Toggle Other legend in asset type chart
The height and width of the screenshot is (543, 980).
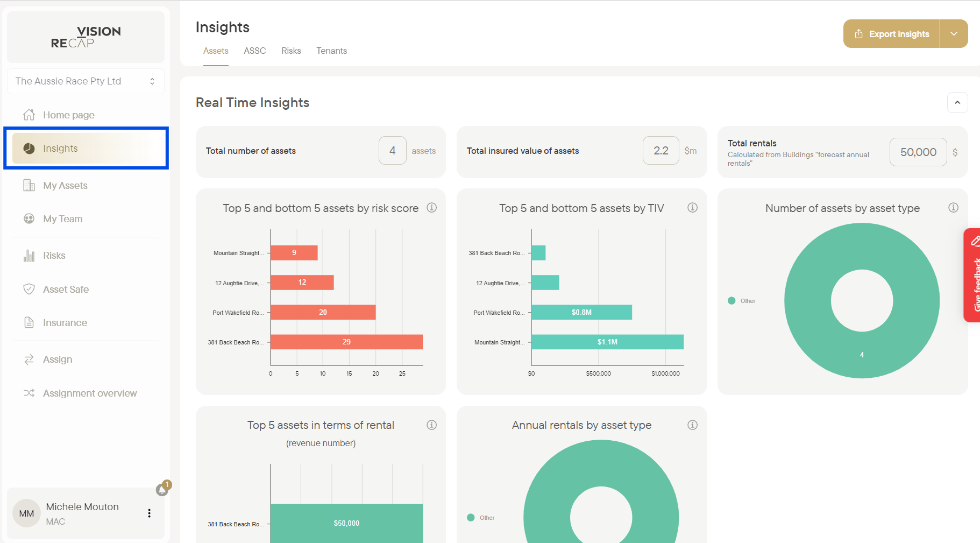click(x=742, y=301)
